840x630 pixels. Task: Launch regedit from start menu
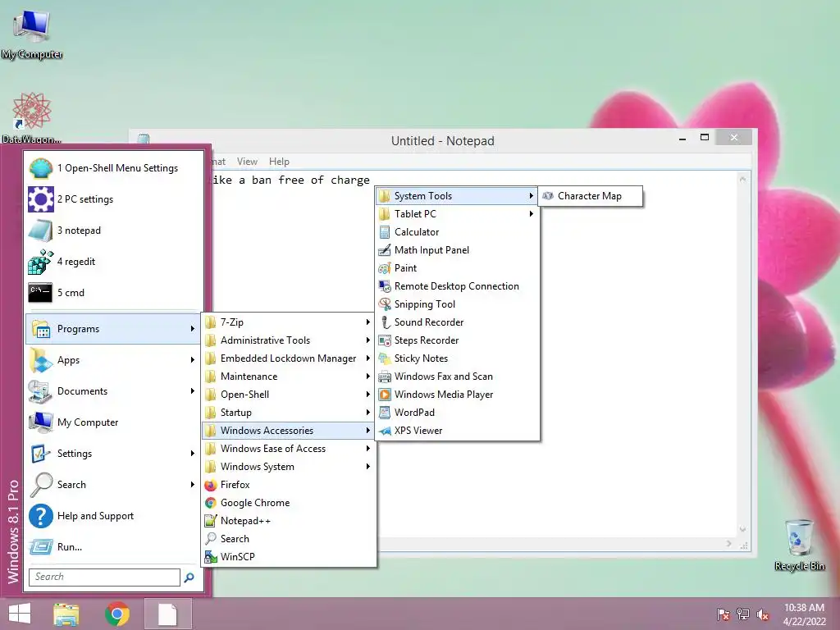tap(113, 262)
